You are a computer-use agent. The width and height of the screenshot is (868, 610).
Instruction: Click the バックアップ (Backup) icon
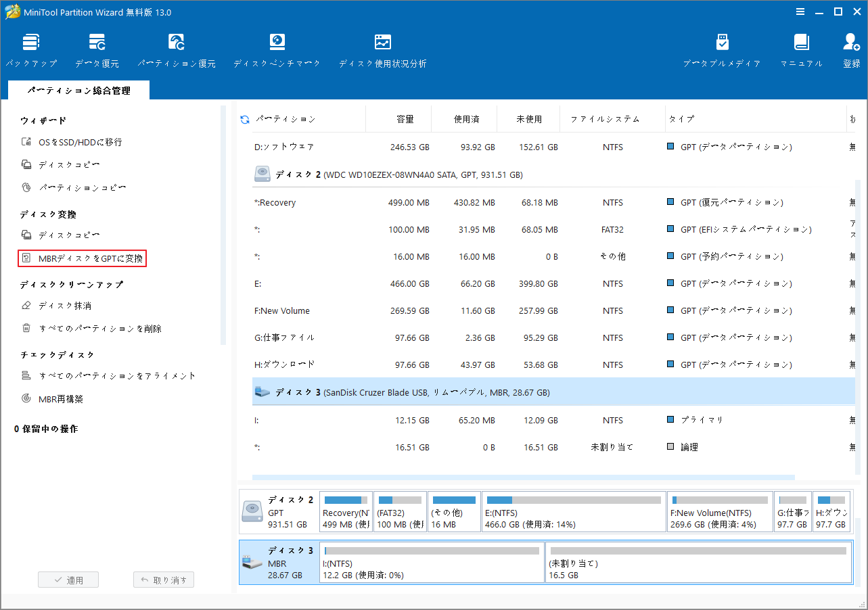[x=30, y=49]
